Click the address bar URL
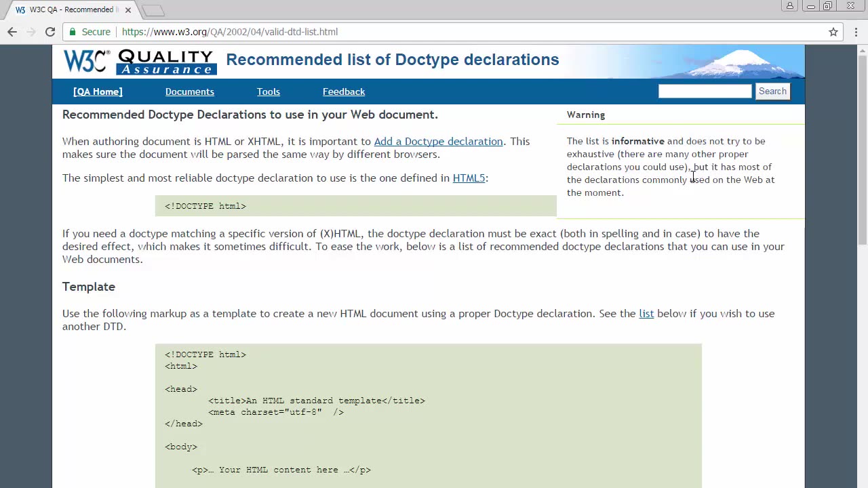The height and width of the screenshot is (488, 868). pos(230,32)
